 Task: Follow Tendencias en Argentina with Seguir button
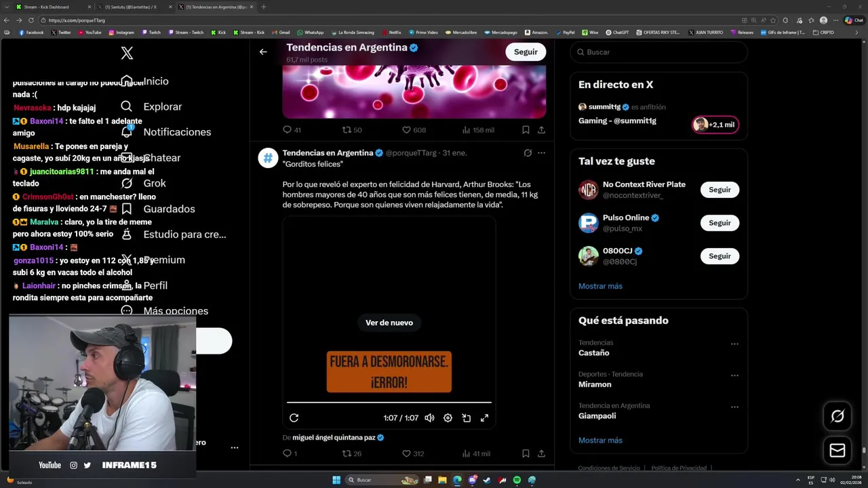(x=526, y=52)
